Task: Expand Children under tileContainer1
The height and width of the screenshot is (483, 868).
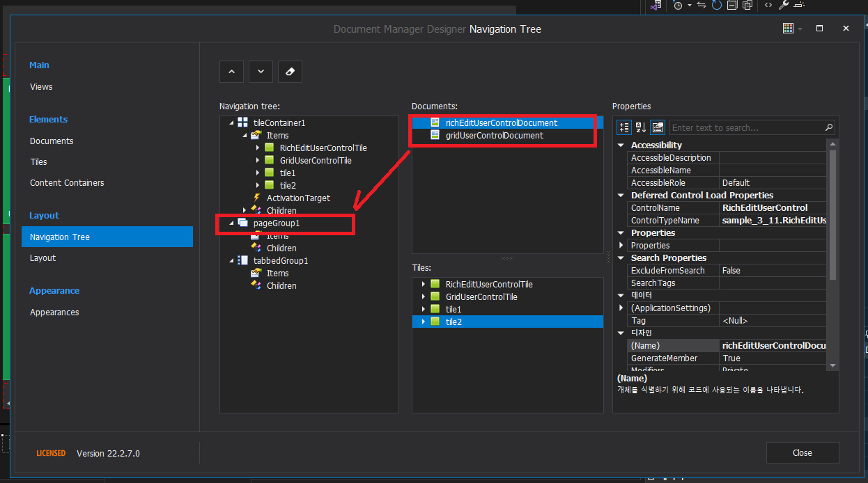Action: pos(245,210)
